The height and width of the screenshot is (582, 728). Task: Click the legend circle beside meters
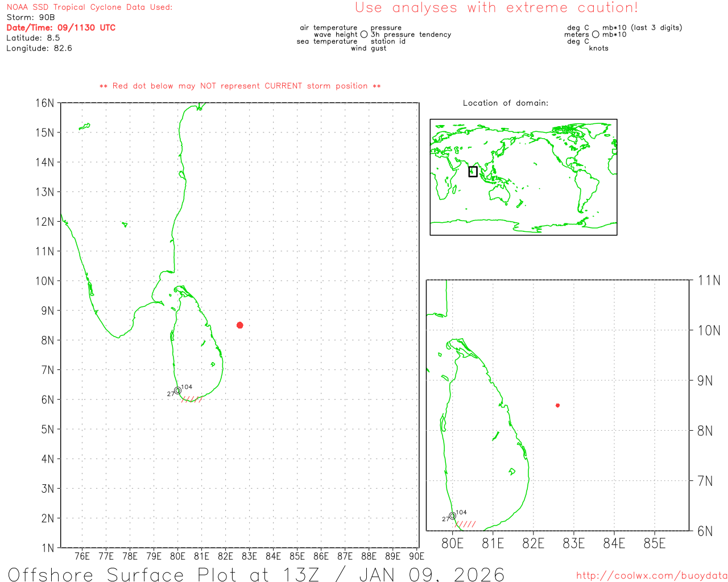(x=595, y=35)
